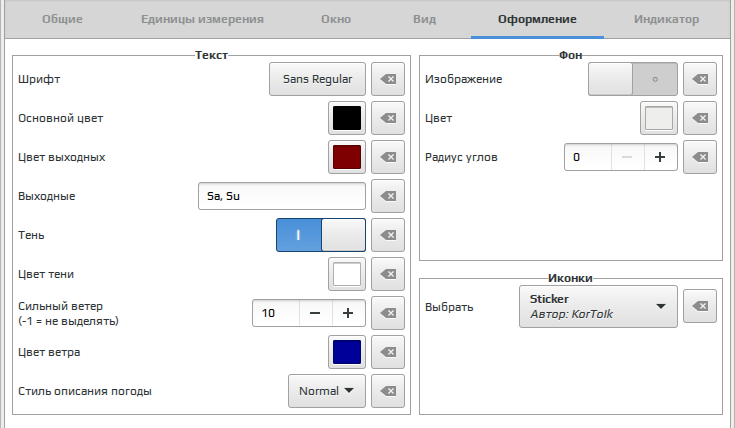Viewport: 735px width, 428px height.
Task: Open the Sans Regular font chooser
Action: [317, 79]
